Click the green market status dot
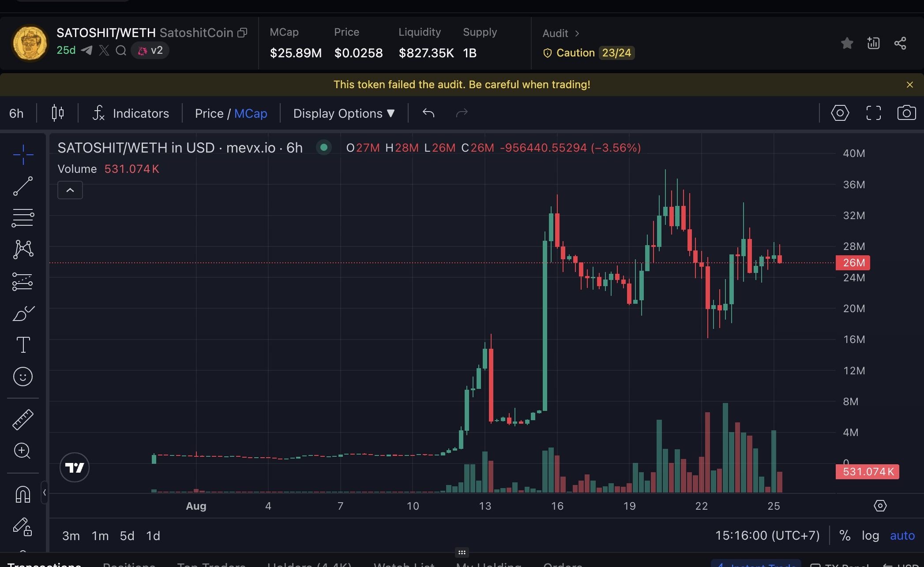 tap(324, 147)
